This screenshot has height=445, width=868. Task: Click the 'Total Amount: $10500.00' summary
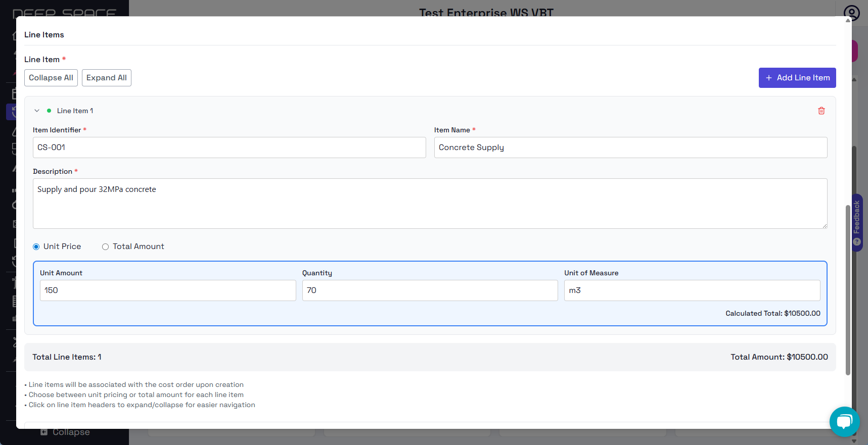click(x=779, y=357)
